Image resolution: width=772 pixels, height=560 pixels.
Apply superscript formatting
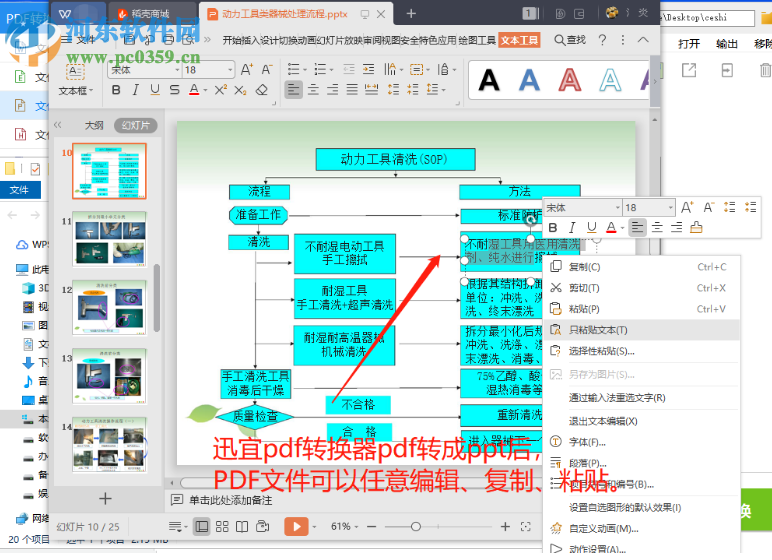pos(220,90)
